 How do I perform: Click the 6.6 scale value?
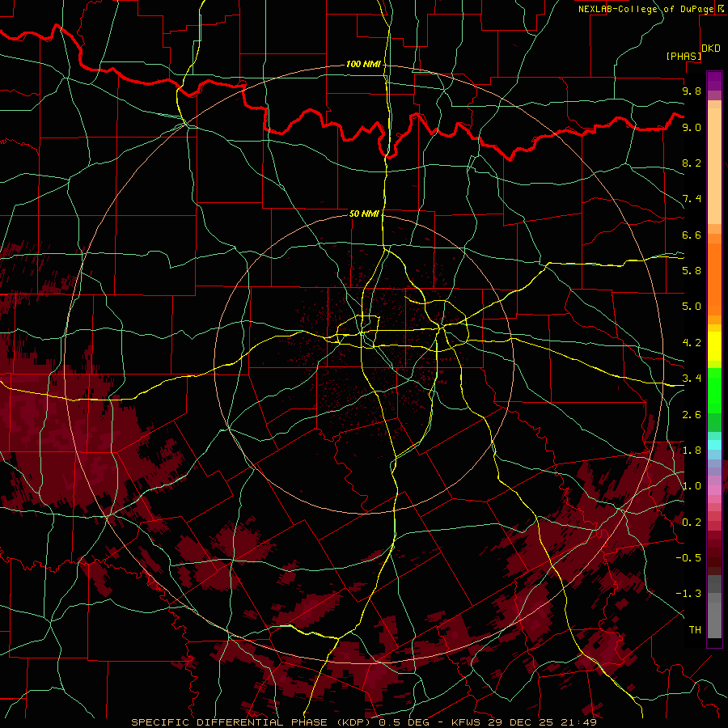pyautogui.click(x=692, y=235)
